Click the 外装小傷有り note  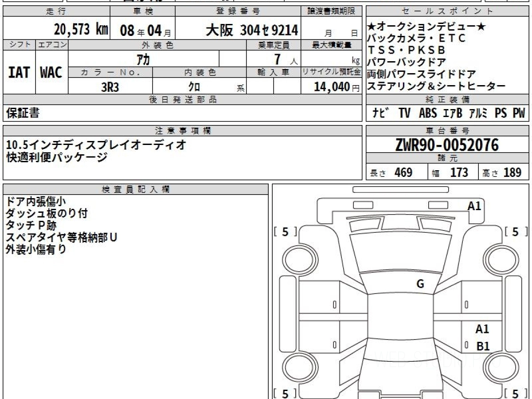(36, 249)
